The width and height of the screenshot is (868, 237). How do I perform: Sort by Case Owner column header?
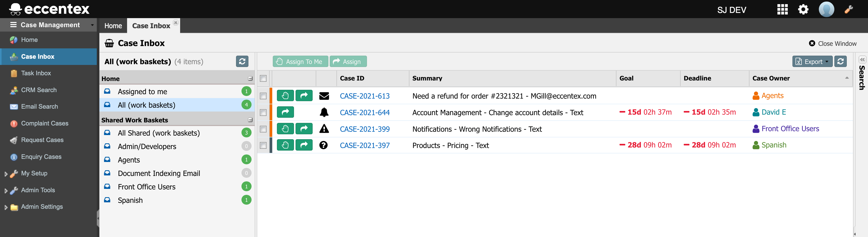point(771,78)
